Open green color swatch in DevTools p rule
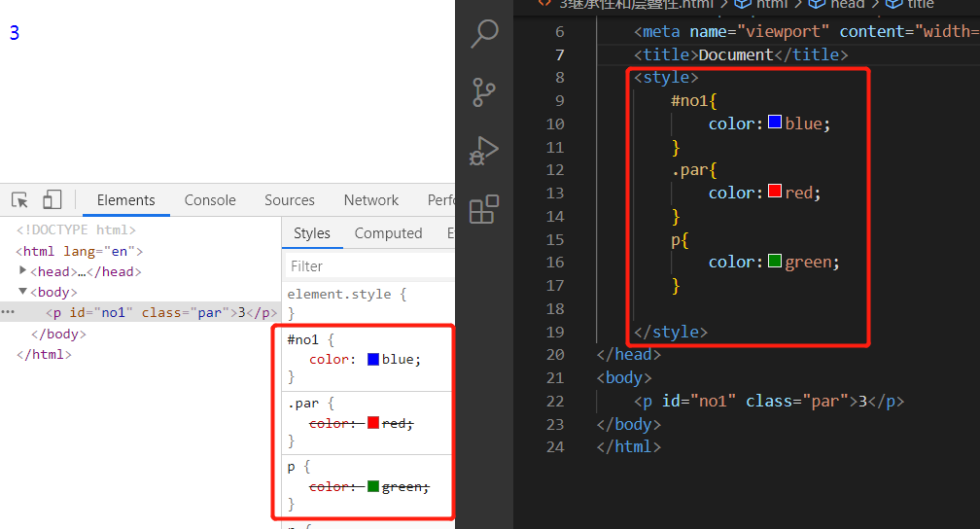Viewport: 980px width, 529px height. click(373, 486)
